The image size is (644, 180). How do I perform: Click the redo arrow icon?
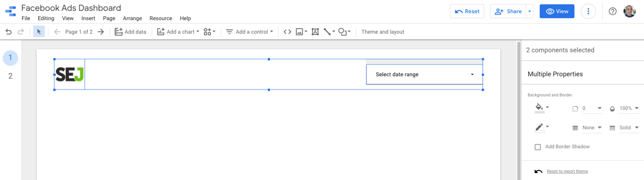[x=21, y=31]
